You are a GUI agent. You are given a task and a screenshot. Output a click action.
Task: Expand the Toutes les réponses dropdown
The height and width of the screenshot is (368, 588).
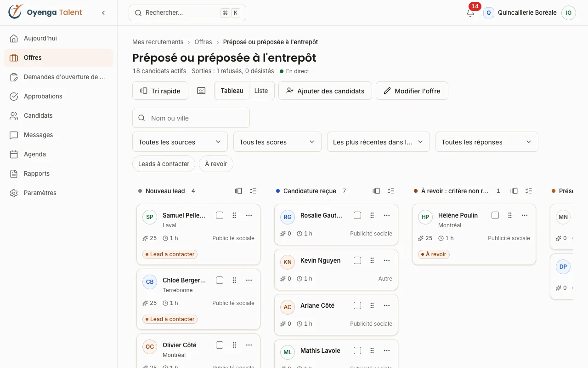487,142
